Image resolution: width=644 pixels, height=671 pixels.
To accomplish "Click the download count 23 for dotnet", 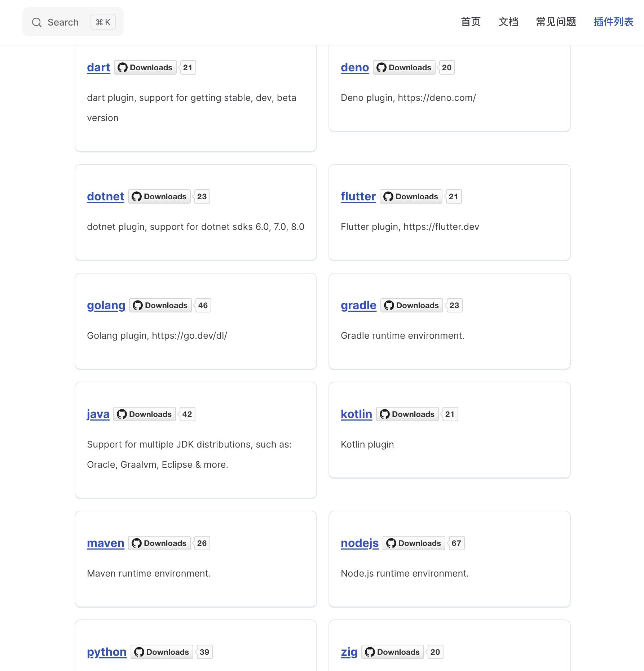I will 202,196.
